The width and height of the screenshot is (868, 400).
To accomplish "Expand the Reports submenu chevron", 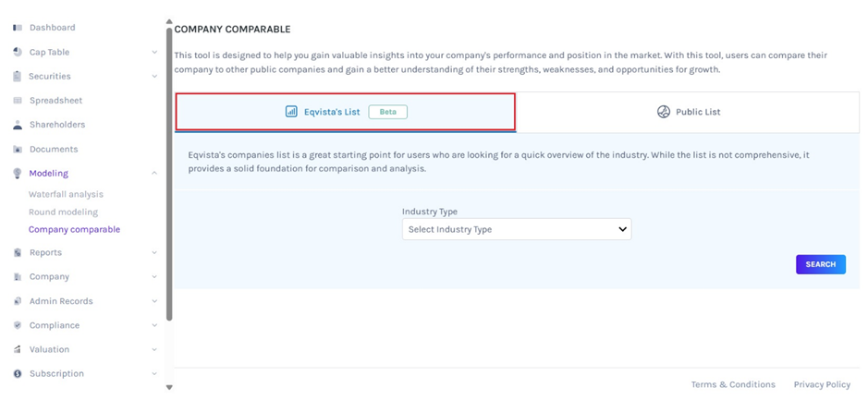I will click(x=154, y=253).
